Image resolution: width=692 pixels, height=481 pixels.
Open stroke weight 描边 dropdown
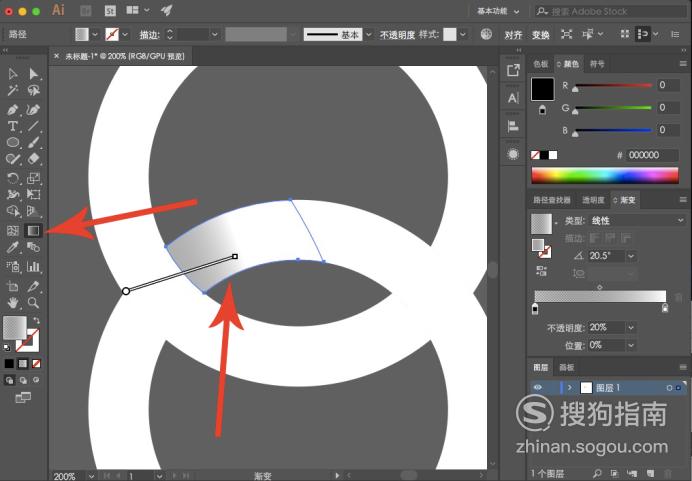click(214, 34)
